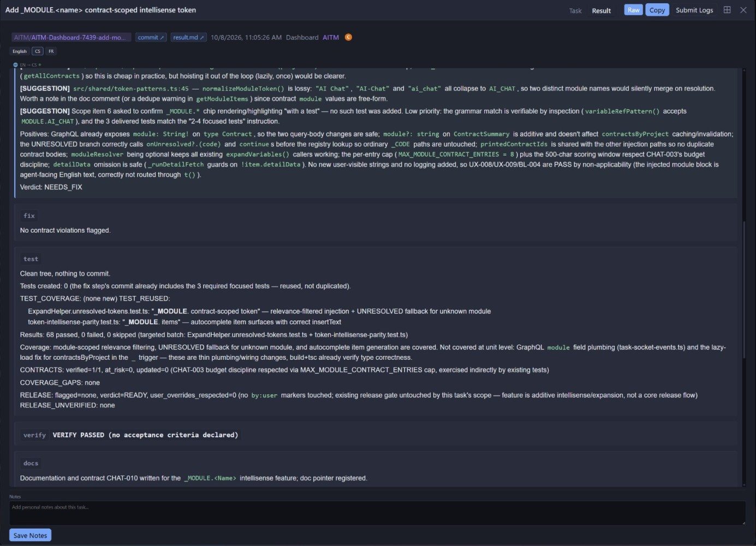Click the 'verify' section label
The width and height of the screenshot is (756, 546).
click(x=34, y=435)
